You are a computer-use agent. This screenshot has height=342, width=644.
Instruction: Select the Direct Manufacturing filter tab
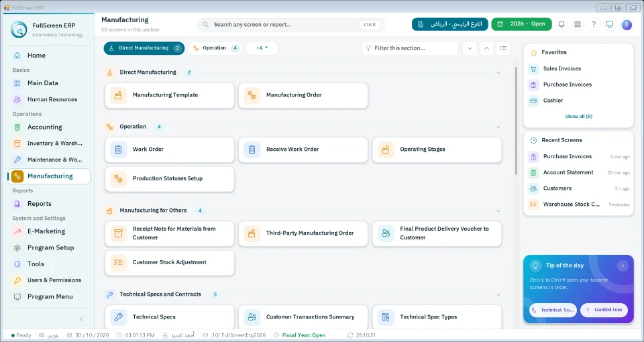144,48
